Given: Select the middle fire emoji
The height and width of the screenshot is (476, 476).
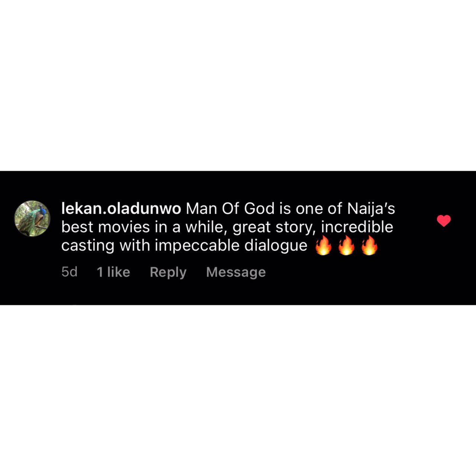Looking at the screenshot, I should tap(347, 246).
